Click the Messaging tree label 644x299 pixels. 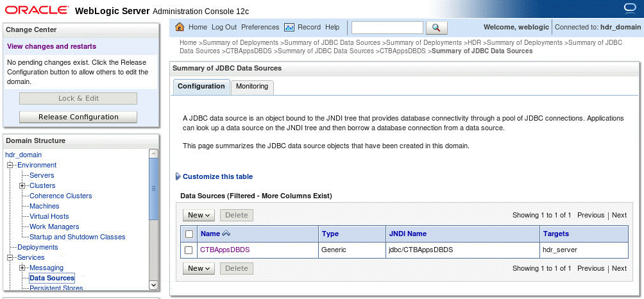[46, 268]
